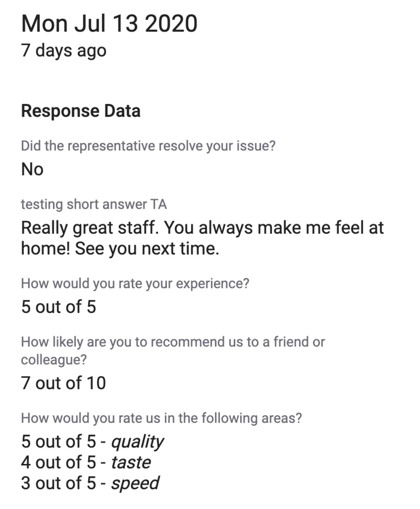Screen dimensions: 420x509
Task: Select the '3 out of 5 - speed' rating
Action: [x=90, y=483]
